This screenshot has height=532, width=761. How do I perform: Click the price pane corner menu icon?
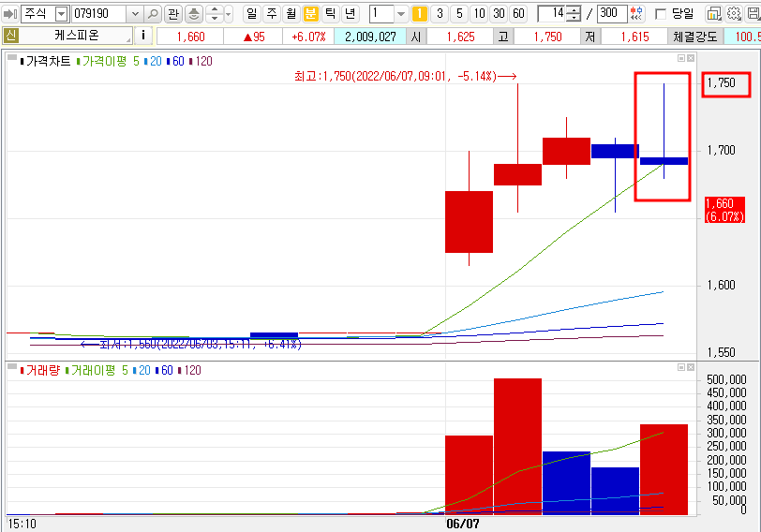[x=12, y=57]
